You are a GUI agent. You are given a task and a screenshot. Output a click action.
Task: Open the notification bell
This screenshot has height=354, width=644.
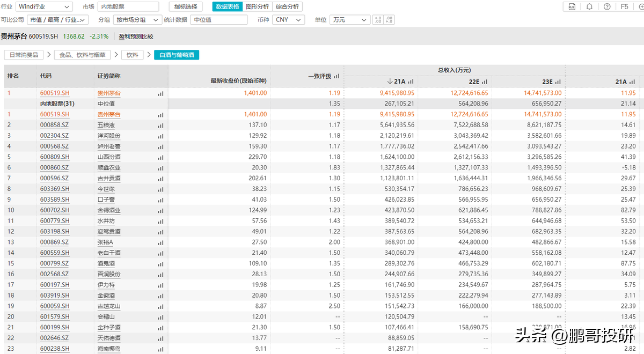pos(589,6)
